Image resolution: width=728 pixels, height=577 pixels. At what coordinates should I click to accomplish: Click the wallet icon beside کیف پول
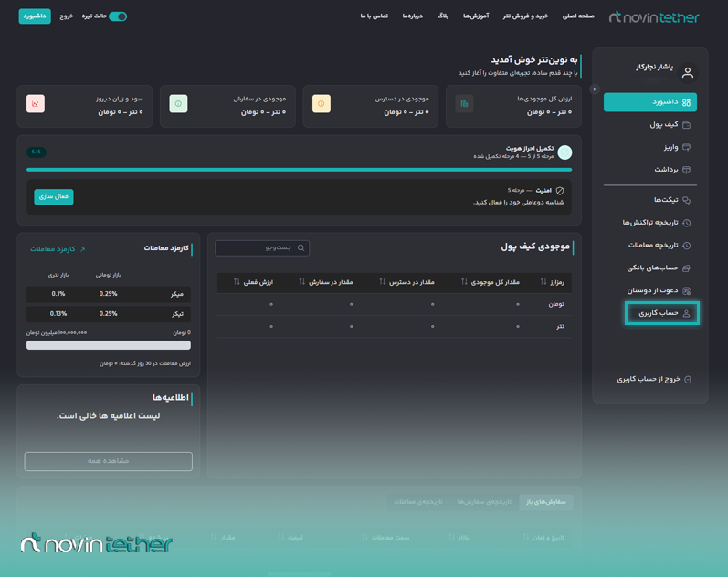coord(687,125)
